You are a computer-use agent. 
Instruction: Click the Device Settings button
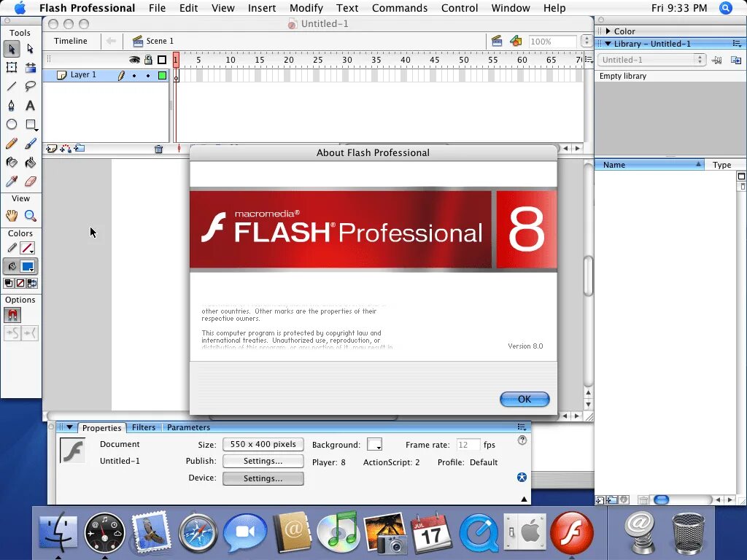pos(263,478)
